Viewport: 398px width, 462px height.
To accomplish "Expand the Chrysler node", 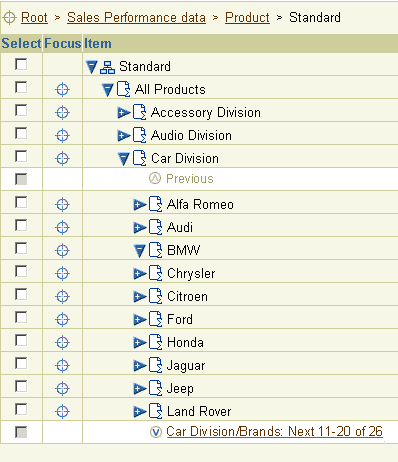I will 140,274.
